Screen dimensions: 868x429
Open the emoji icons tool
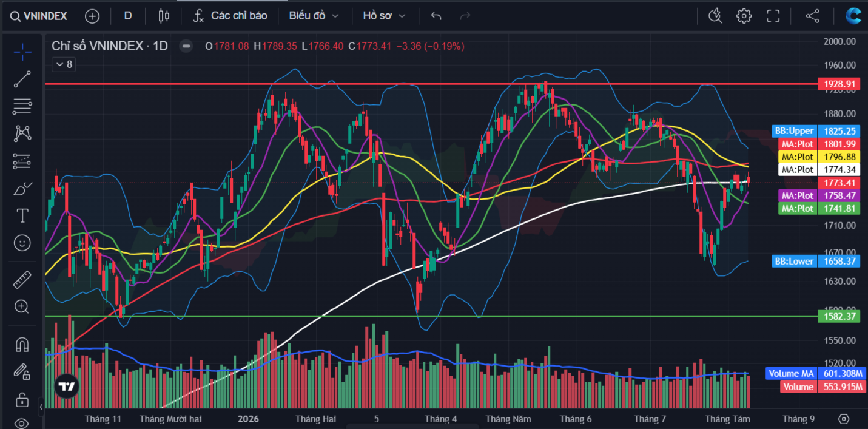[22, 243]
